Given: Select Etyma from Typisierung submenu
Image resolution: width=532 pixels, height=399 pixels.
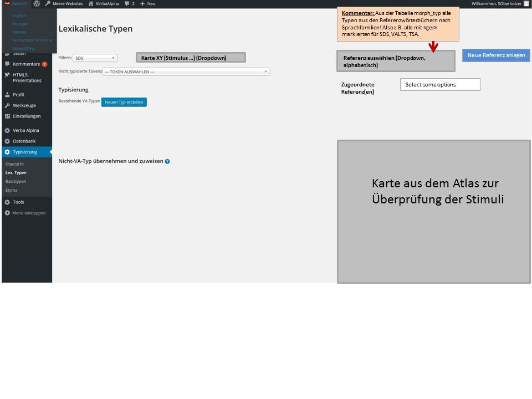Looking at the screenshot, I should (x=11, y=190).
